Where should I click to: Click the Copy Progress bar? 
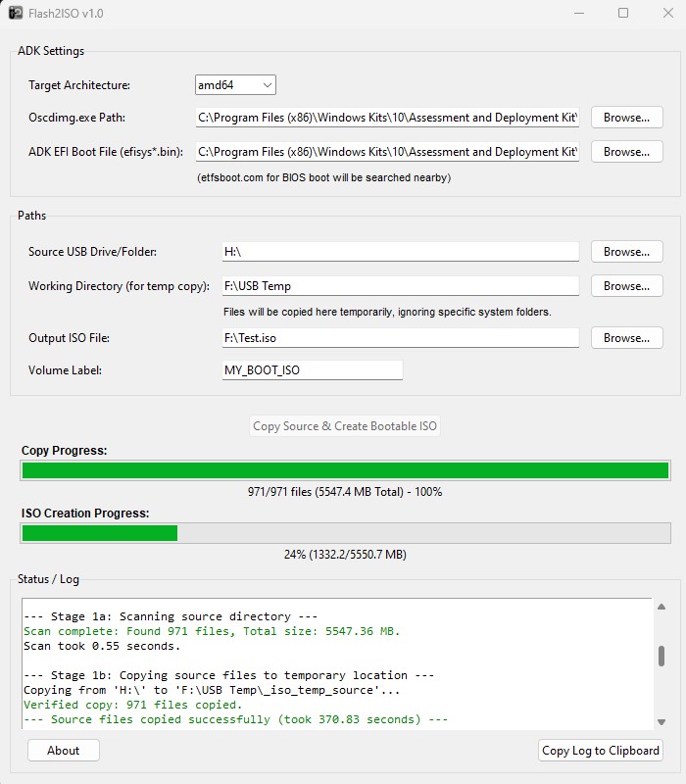pyautogui.click(x=345, y=470)
